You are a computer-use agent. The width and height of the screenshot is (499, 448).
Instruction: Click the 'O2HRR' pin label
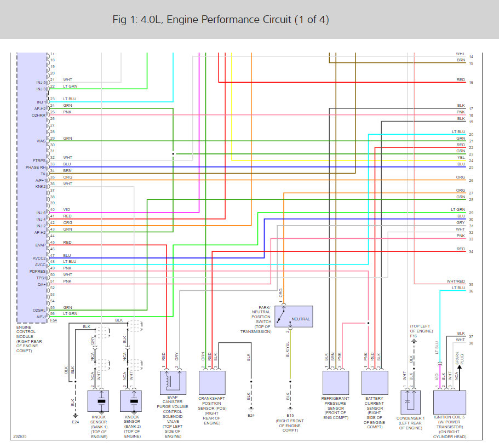tap(38, 115)
